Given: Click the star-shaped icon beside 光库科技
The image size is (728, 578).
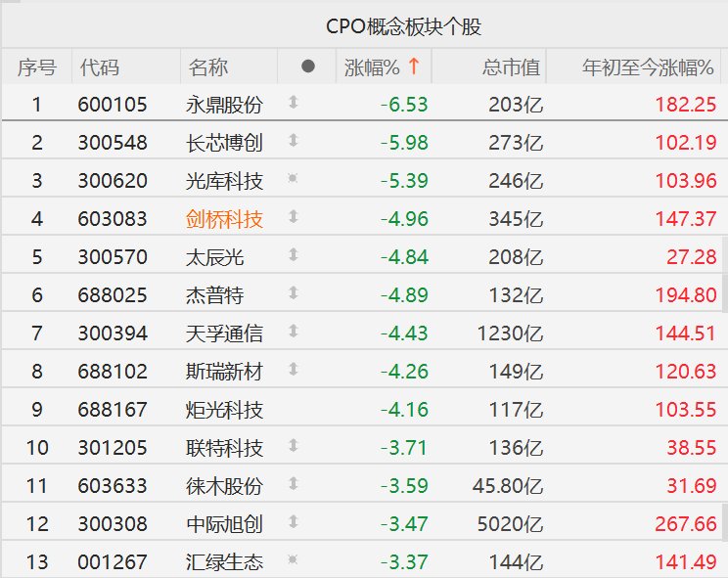Looking at the screenshot, I should tap(293, 180).
